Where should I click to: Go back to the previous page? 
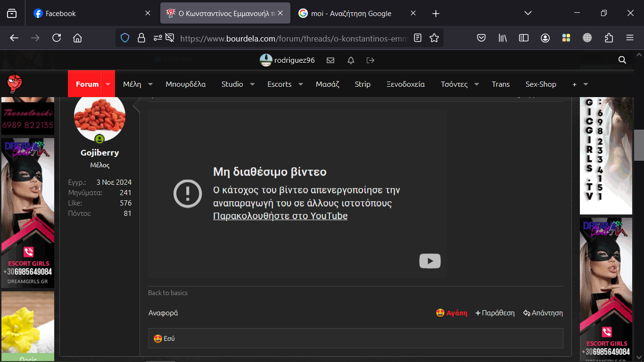pyautogui.click(x=14, y=38)
